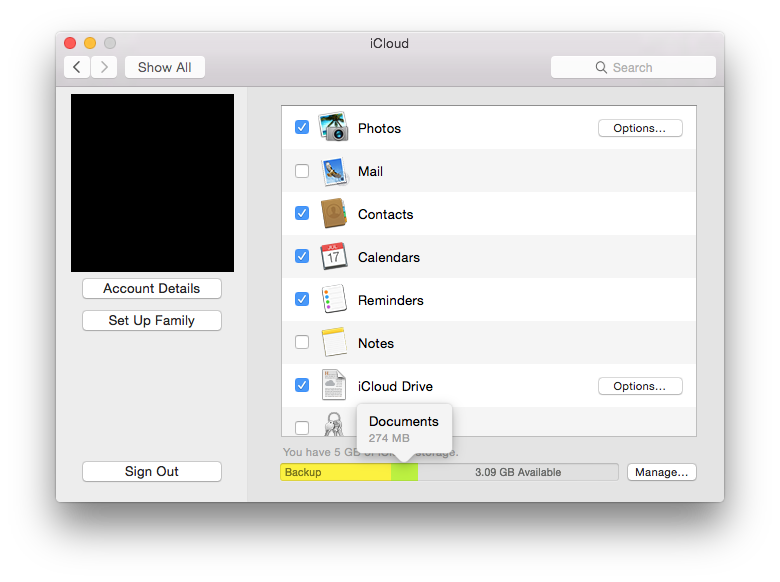Viewport: 780px width, 582px height.
Task: Go back with the left arrow
Action: pyautogui.click(x=77, y=67)
